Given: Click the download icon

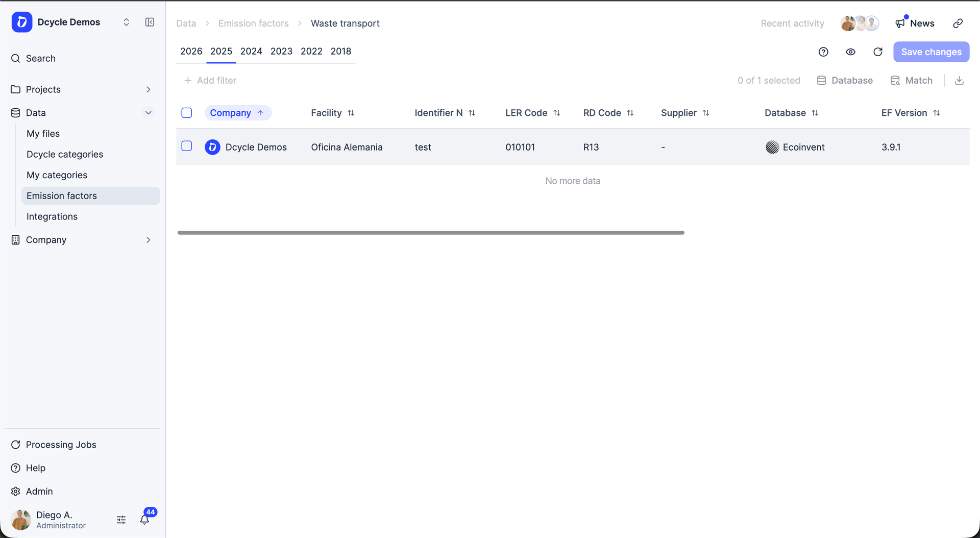Looking at the screenshot, I should pyautogui.click(x=959, y=81).
